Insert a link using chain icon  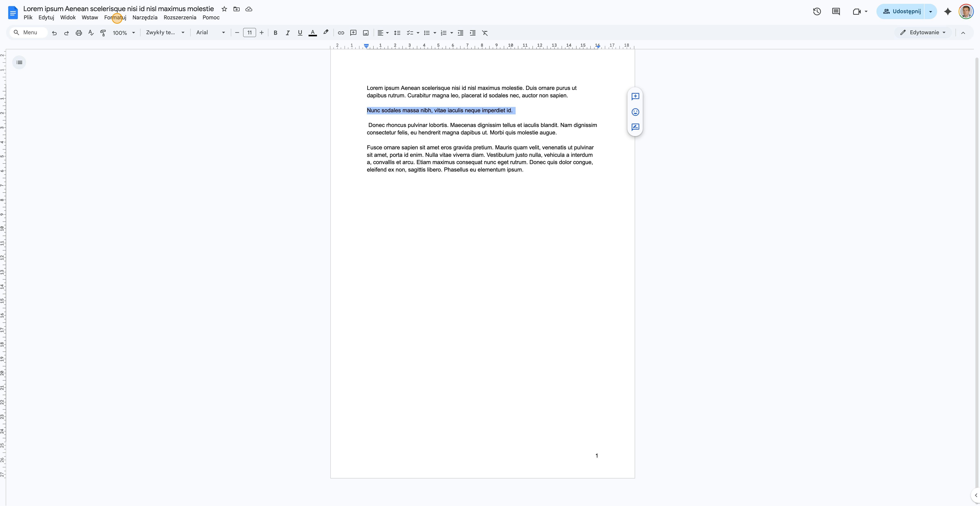tap(341, 33)
